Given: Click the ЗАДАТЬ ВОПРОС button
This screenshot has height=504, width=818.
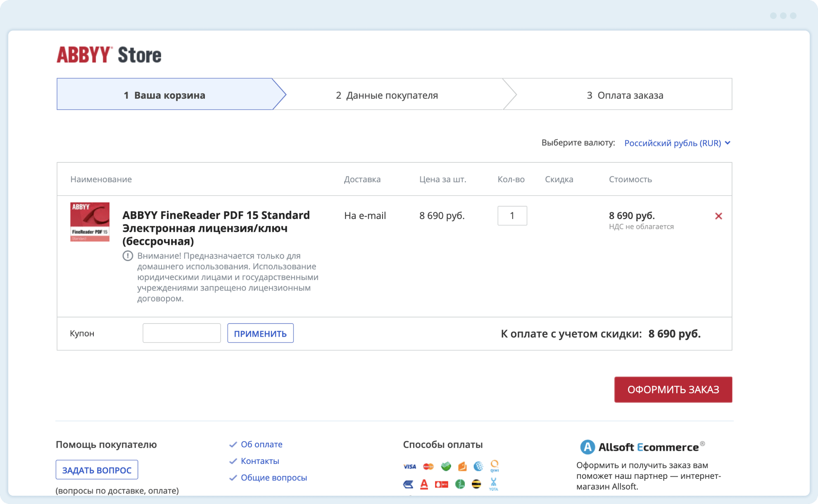Looking at the screenshot, I should (97, 470).
